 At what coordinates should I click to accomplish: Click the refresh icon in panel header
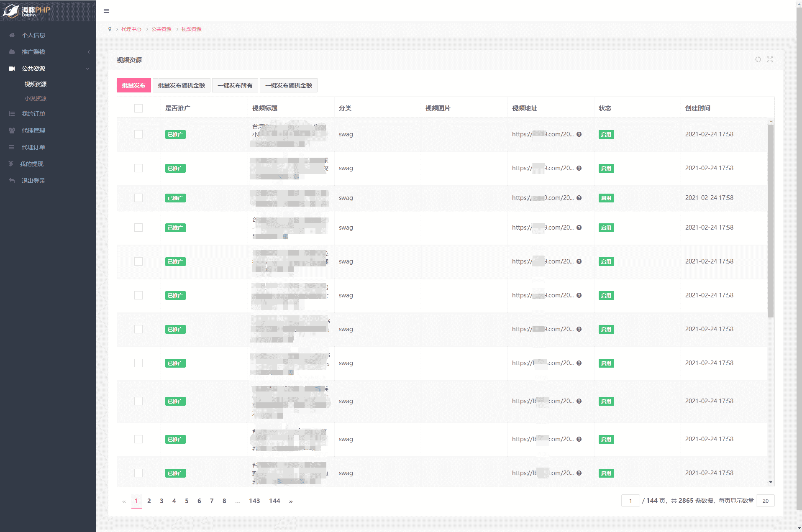[758, 59]
